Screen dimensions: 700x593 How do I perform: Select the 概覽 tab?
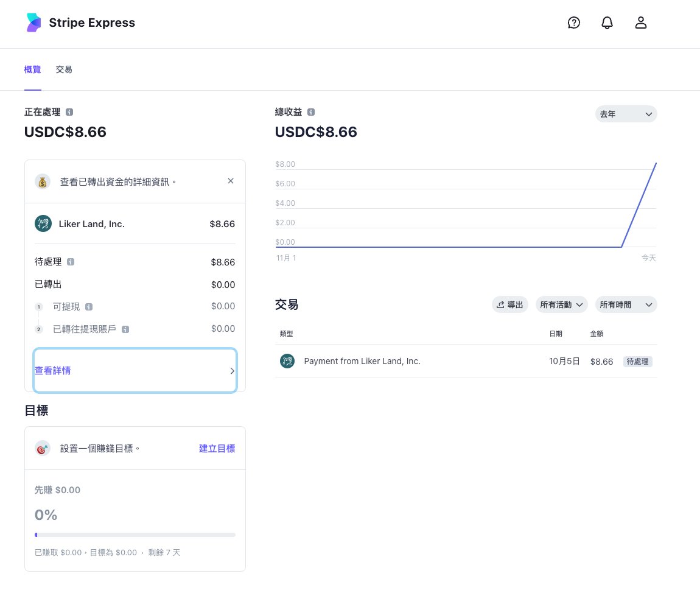(x=32, y=69)
